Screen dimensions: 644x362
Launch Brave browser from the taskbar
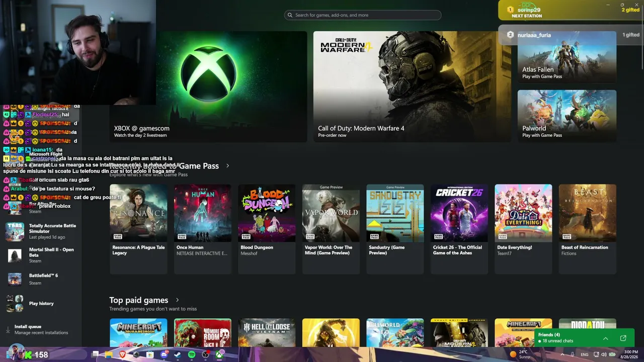pyautogui.click(x=123, y=354)
